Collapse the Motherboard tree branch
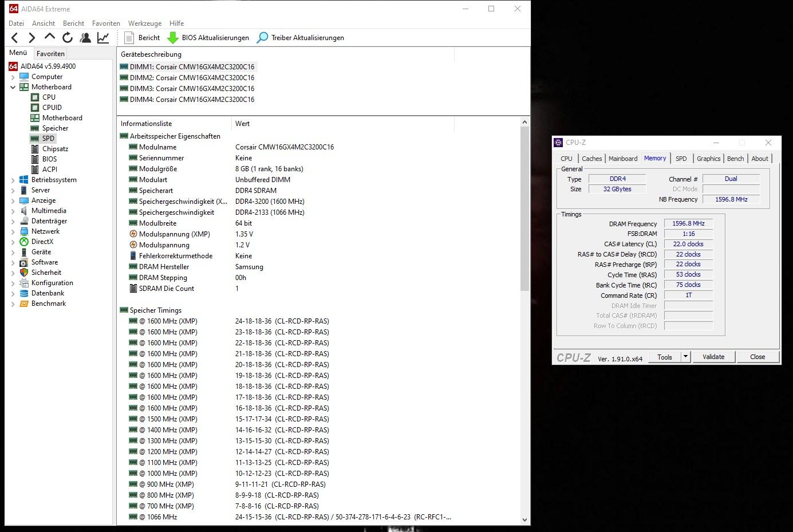Screen dimensions: 793x532 click(x=13, y=87)
